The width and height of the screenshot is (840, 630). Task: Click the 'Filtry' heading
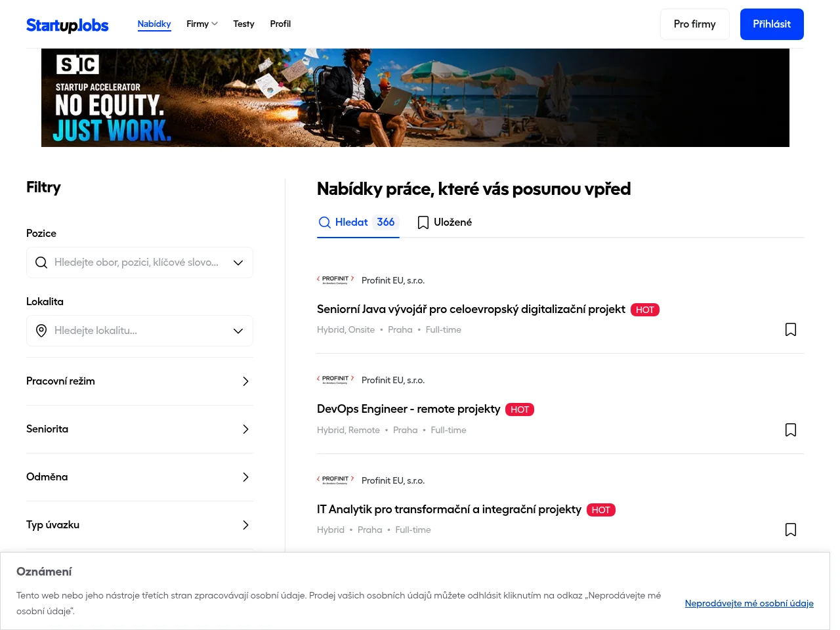tap(43, 188)
